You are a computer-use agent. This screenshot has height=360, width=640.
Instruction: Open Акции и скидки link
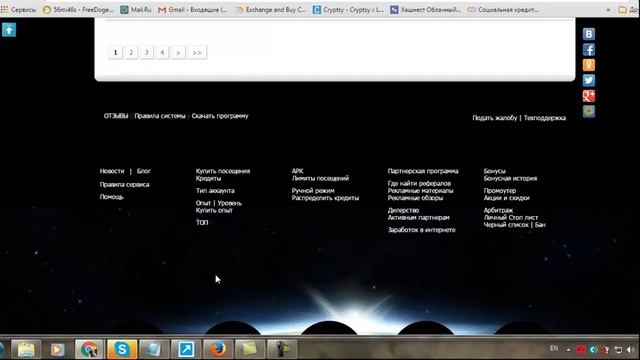507,198
